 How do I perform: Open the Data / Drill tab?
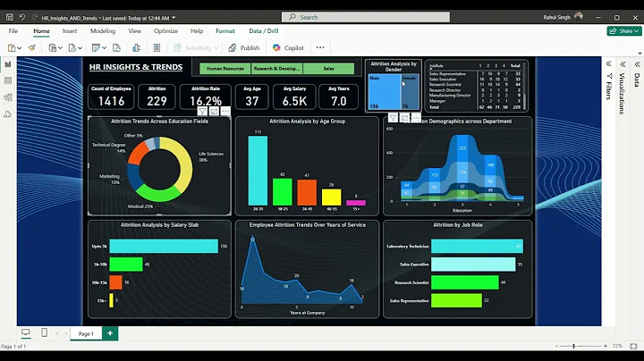coord(263,30)
